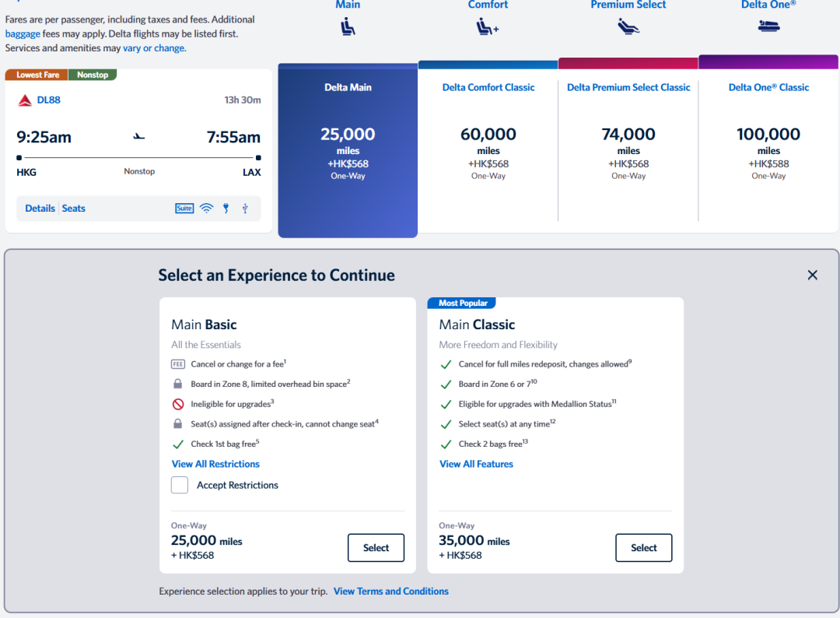
Task: Click the power outlet amenity icon
Action: (226, 209)
